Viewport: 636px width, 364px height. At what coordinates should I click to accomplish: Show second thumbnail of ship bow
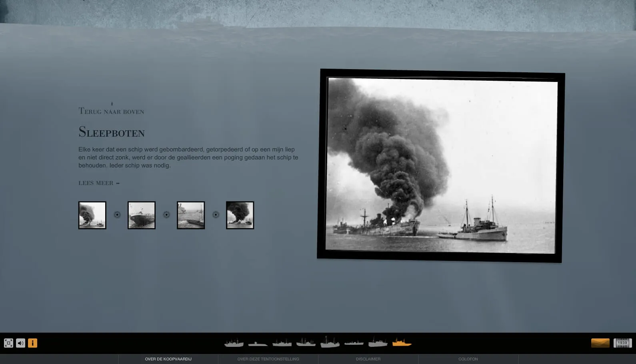(142, 215)
